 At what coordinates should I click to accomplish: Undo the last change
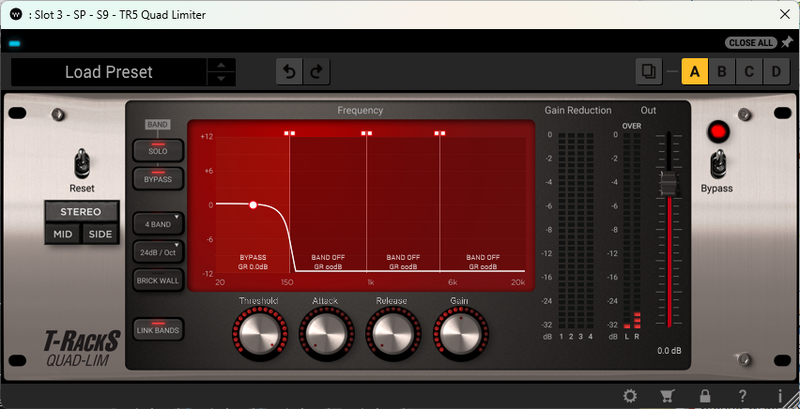point(289,72)
